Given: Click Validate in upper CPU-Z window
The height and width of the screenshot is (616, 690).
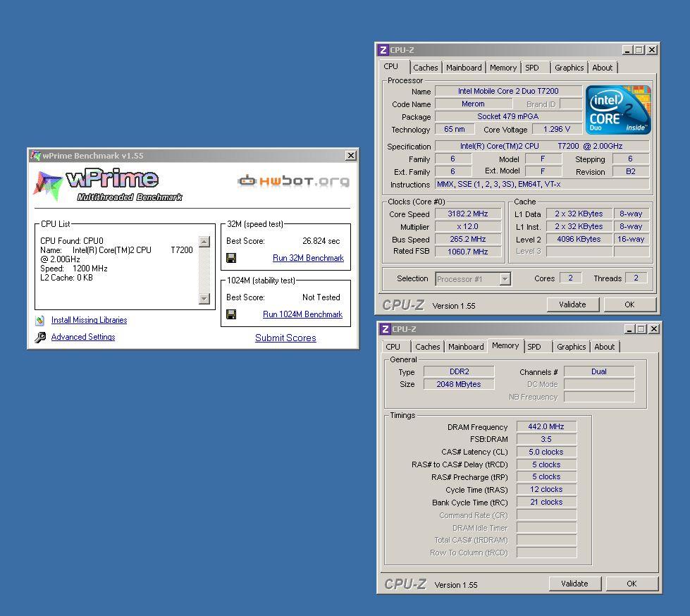Looking at the screenshot, I should click(572, 304).
